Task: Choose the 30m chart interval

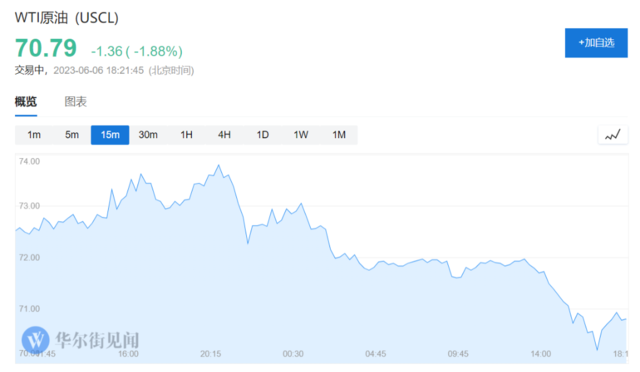Action: click(x=148, y=135)
